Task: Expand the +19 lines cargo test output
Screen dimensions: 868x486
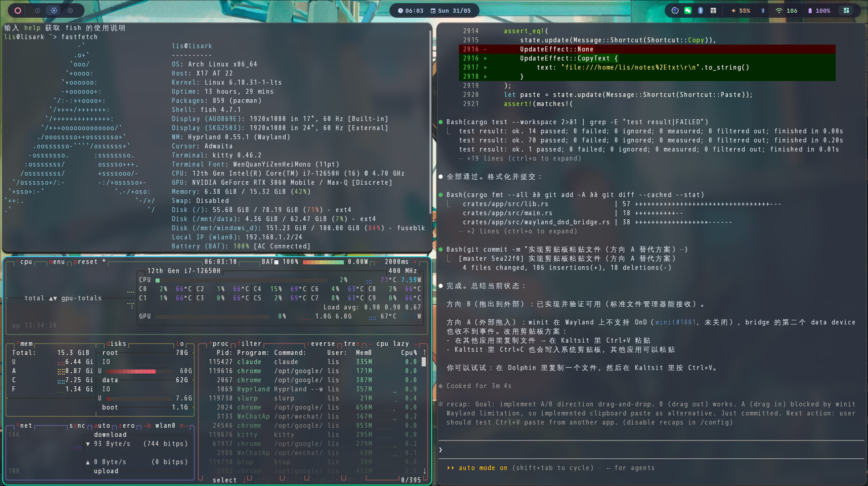Action: click(520, 158)
